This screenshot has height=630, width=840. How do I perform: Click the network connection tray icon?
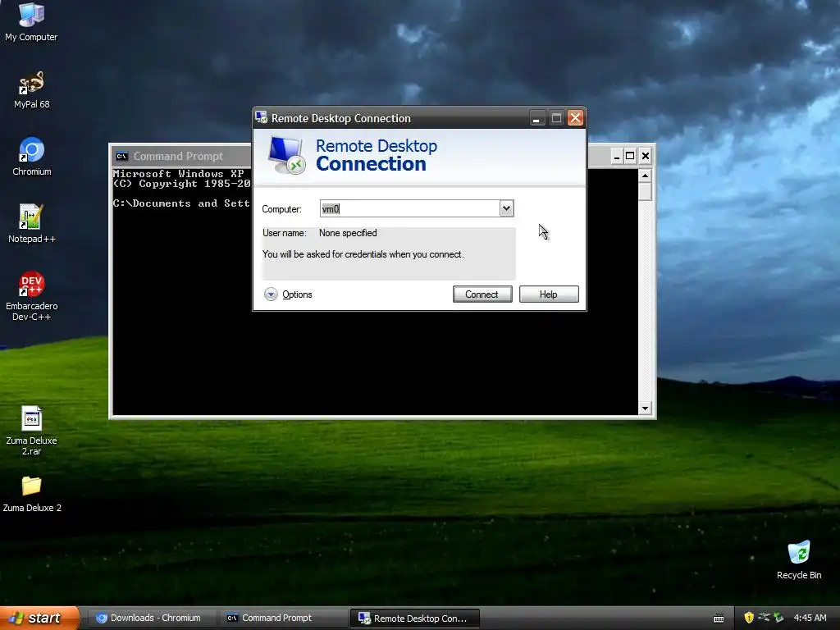click(764, 618)
